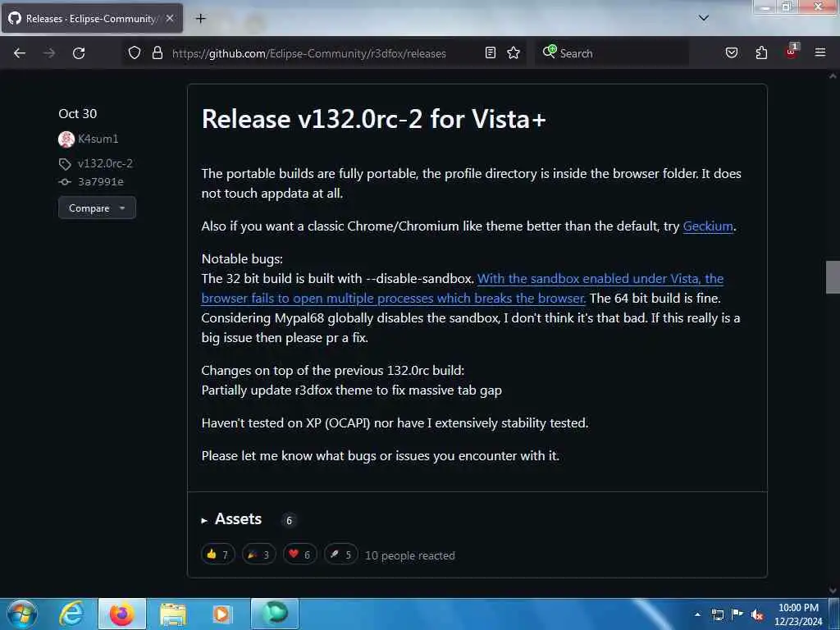This screenshot has width=840, height=630.
Task: Click the muted volume tray icon
Action: click(757, 614)
